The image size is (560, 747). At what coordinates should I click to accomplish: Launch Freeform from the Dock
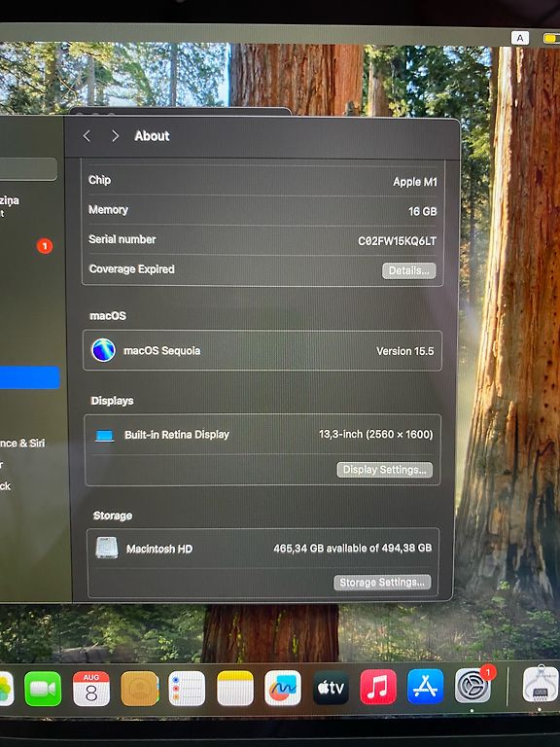click(283, 688)
